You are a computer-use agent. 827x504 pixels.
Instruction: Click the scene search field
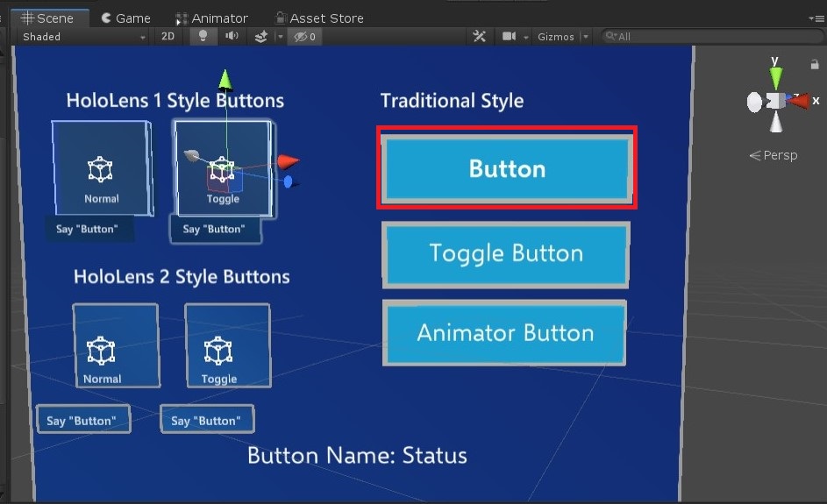(x=712, y=37)
